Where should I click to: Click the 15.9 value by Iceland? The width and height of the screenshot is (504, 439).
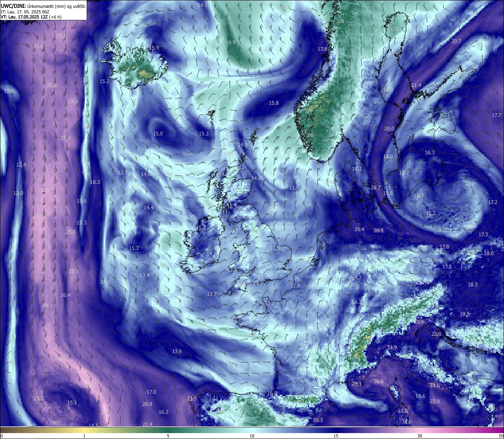(154, 48)
